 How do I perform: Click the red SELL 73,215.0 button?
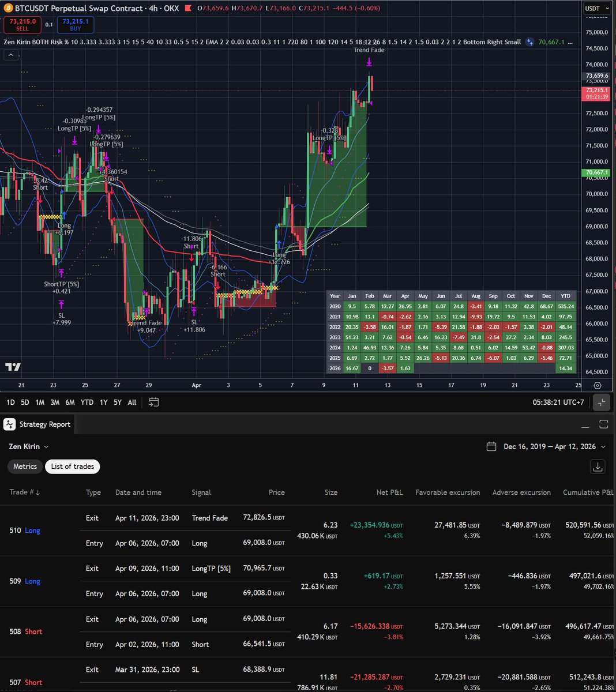[22, 24]
